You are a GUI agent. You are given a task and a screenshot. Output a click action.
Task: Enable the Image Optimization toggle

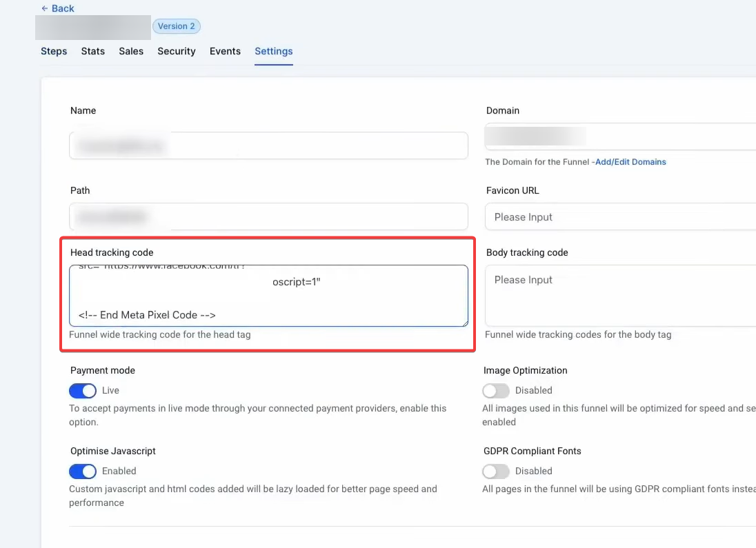pos(495,391)
